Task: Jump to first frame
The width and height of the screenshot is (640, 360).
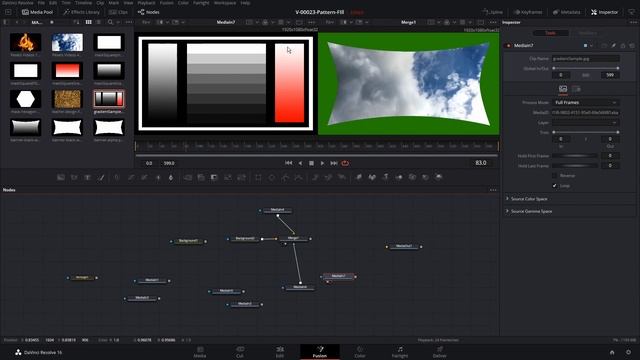Action: [289, 163]
